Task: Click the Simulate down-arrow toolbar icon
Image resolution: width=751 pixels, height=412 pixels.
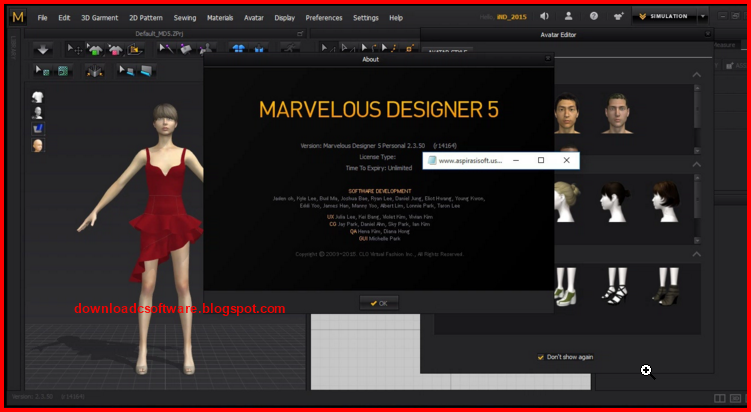Action: (43, 49)
